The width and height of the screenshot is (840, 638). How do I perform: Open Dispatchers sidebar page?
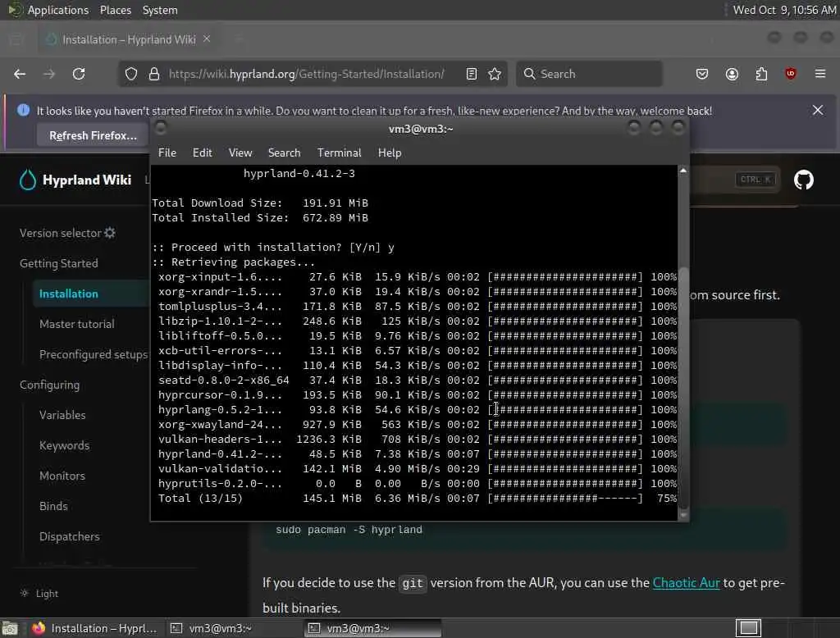tap(70, 537)
